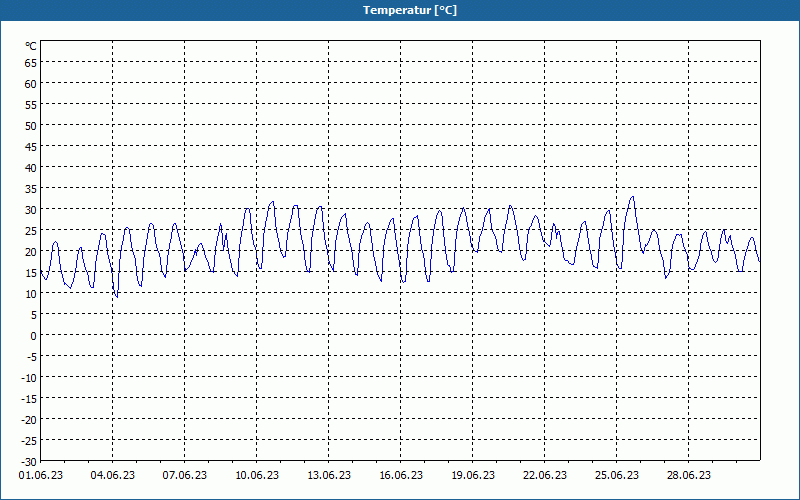Select the 28.06.23 date label
This screenshot has height=500, width=800.
pyautogui.click(x=689, y=476)
